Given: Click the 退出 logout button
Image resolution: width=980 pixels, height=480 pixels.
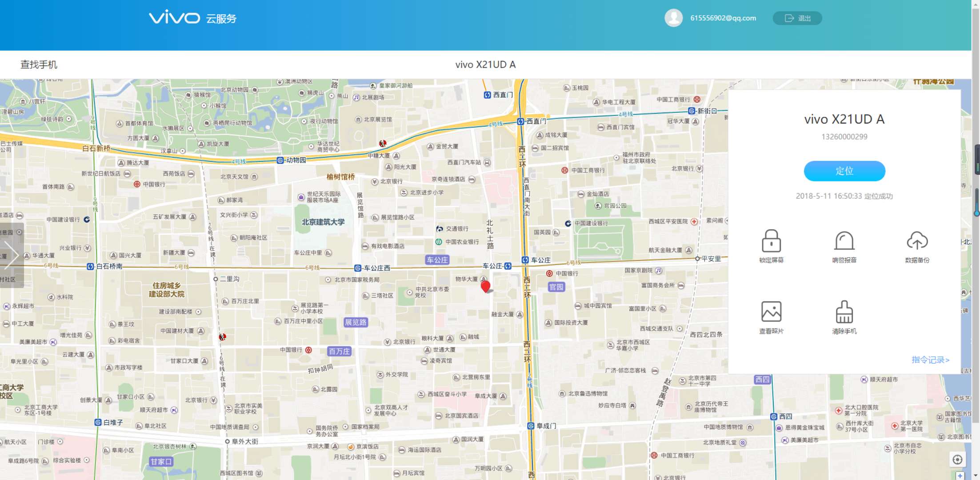Looking at the screenshot, I should pos(797,18).
